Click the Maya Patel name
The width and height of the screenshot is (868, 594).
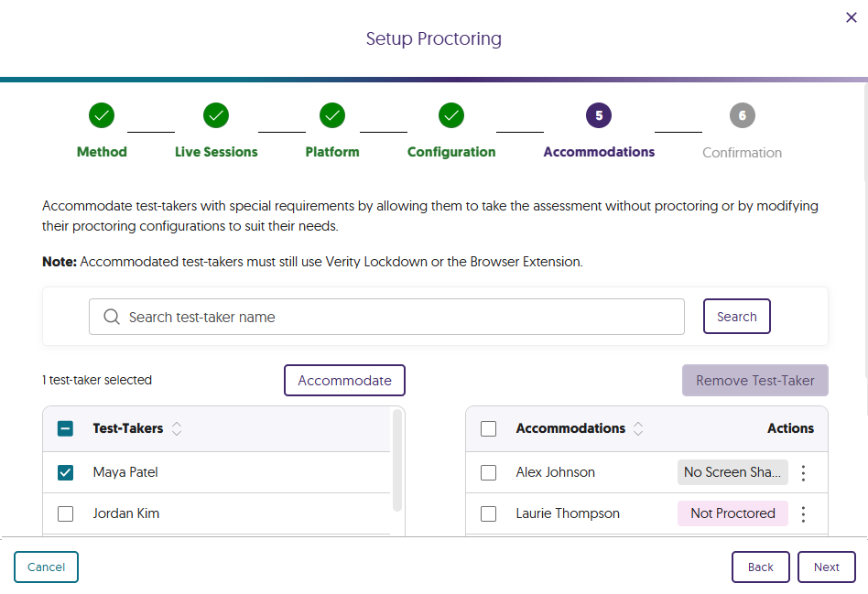[x=125, y=472]
